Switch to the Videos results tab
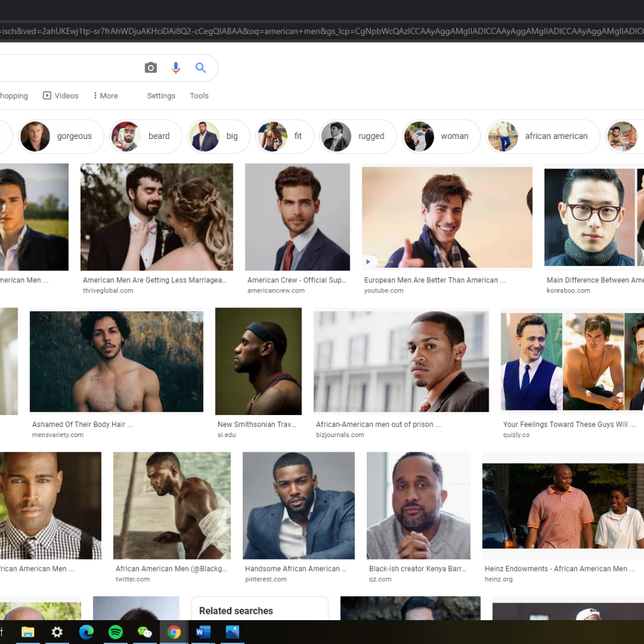The image size is (644, 644). click(x=61, y=96)
